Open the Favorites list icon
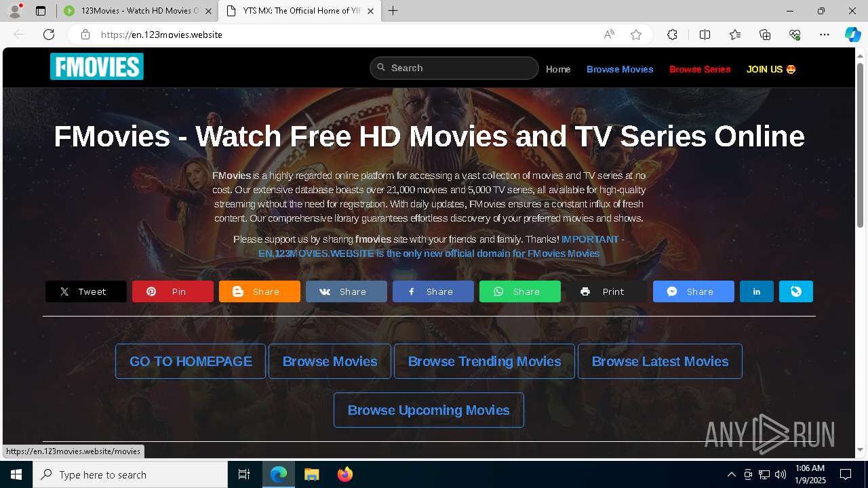Screen dimensions: 868x488 [735, 35]
